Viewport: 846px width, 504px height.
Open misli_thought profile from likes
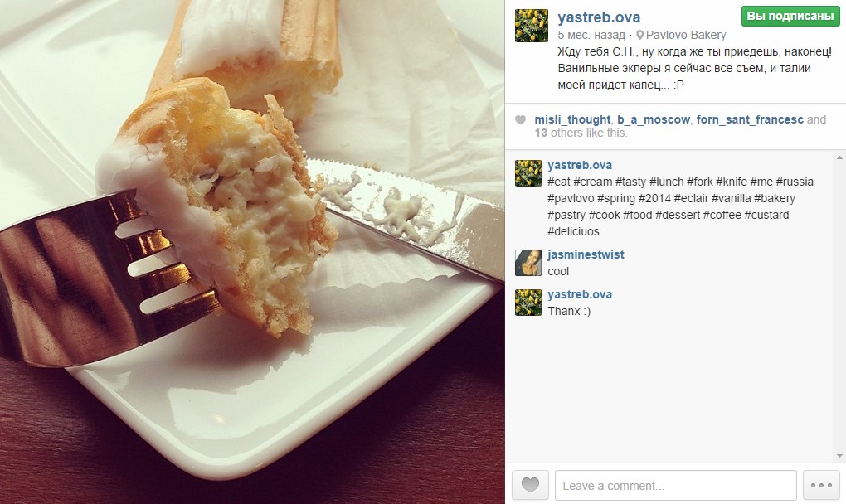572,119
